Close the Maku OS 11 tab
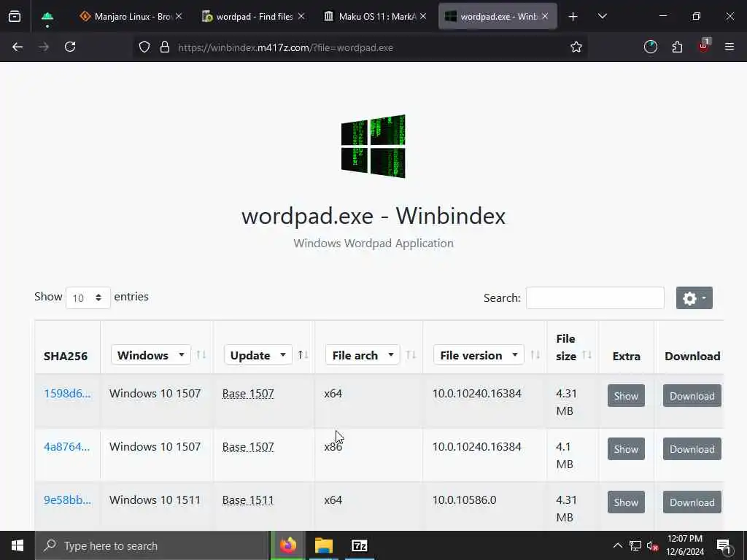This screenshot has width=747, height=560. [x=423, y=17]
